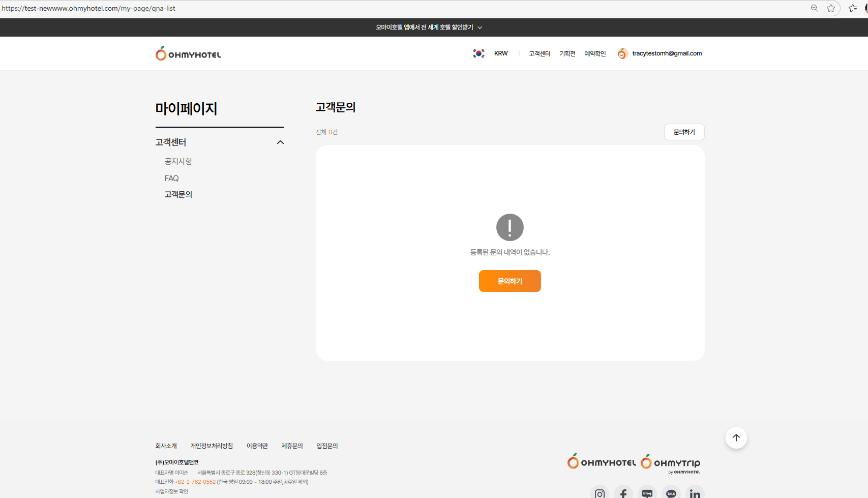Select 고객문의 in the sidebar
Image resolution: width=868 pixels, height=498 pixels.
[178, 194]
